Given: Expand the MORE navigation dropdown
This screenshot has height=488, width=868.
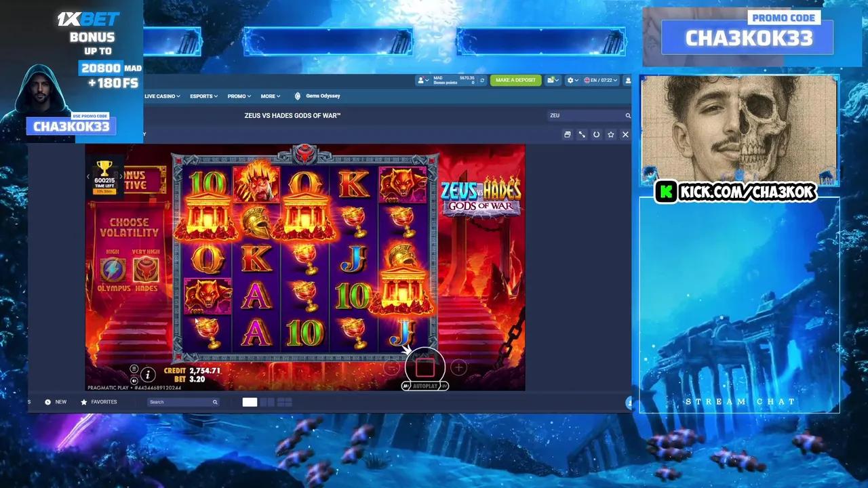Looking at the screenshot, I should point(270,96).
